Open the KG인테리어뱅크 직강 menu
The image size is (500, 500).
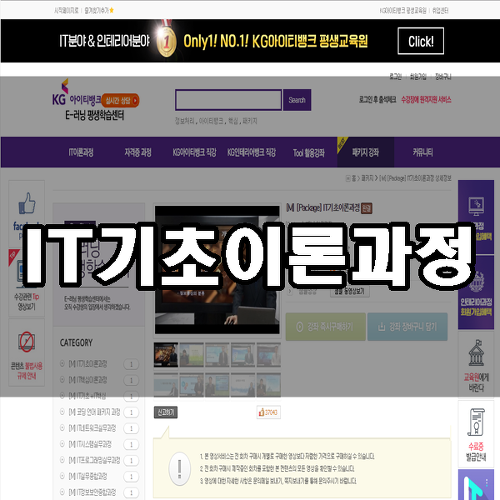click(251, 153)
